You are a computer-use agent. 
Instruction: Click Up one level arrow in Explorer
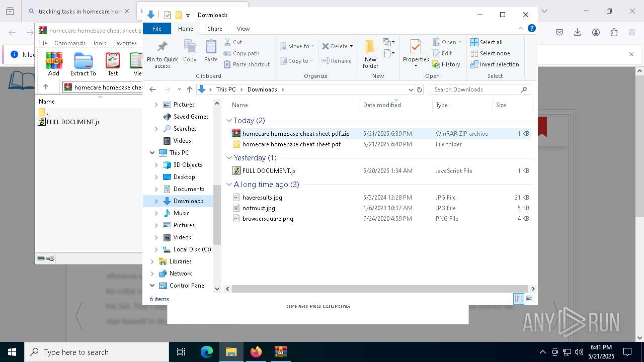click(x=189, y=89)
